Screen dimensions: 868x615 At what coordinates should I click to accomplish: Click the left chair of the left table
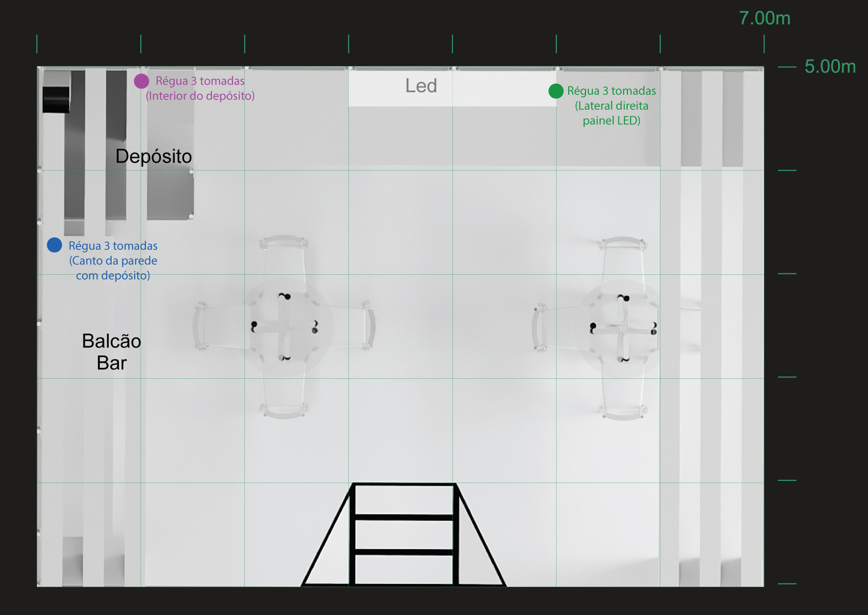click(x=219, y=327)
